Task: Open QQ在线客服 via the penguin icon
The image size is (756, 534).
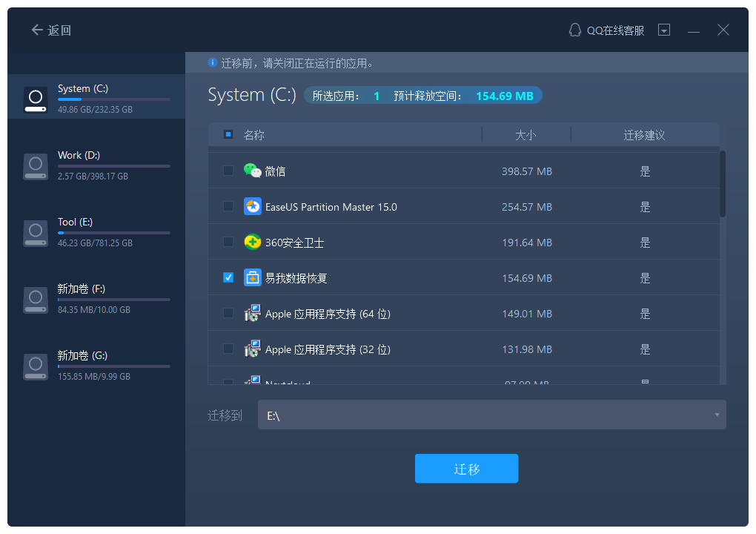Action: [575, 30]
